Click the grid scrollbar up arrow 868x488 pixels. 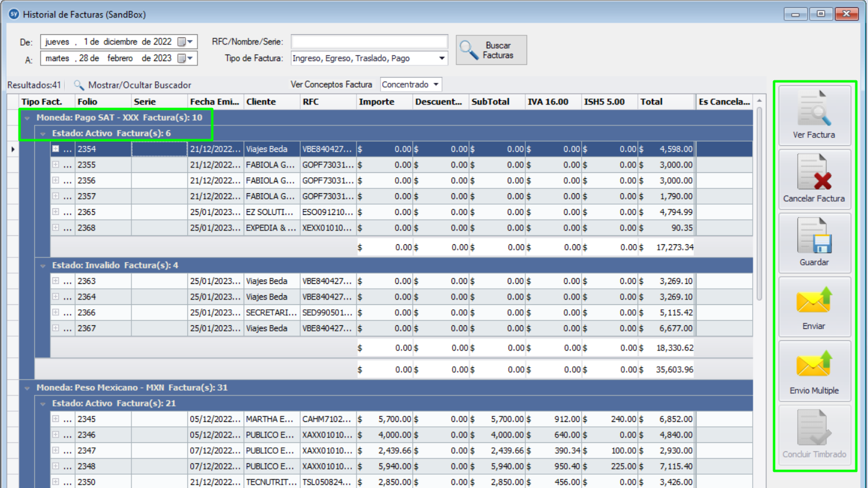759,100
